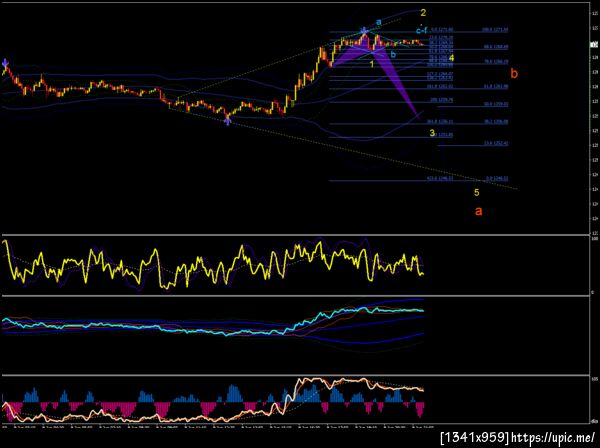Click the orange wave label b
Screen dimensions: 600x448
(514, 73)
